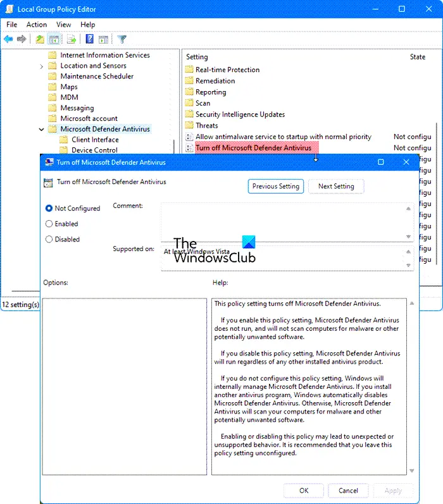Click the Comment box scroll down arrow

408,237
